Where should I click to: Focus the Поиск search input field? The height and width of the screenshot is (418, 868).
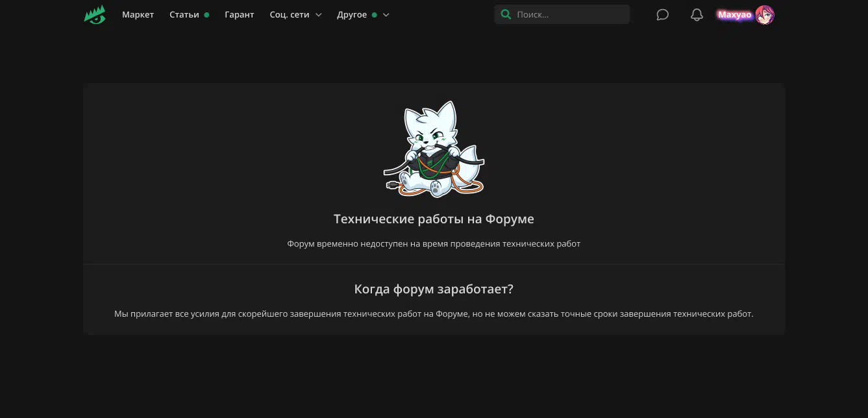tap(568, 14)
